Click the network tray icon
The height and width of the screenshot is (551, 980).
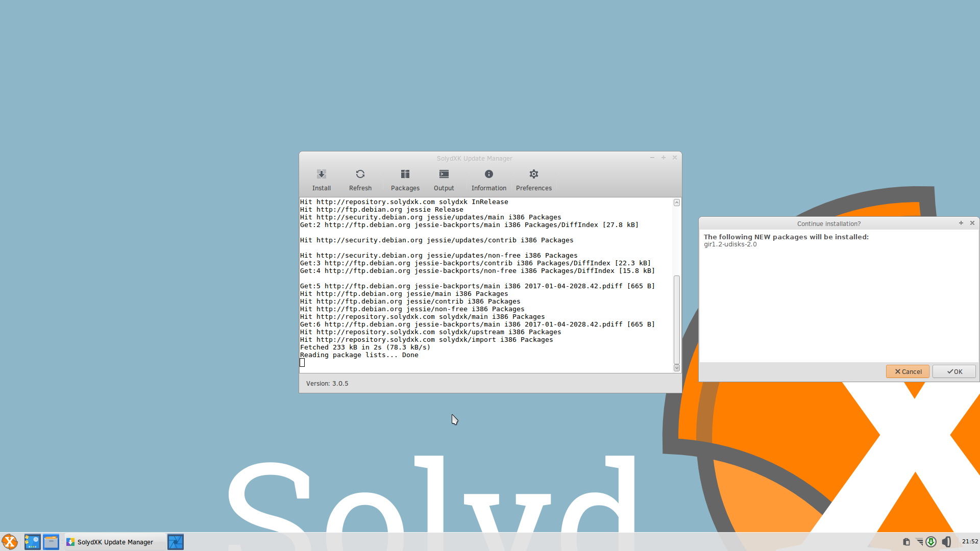click(919, 542)
